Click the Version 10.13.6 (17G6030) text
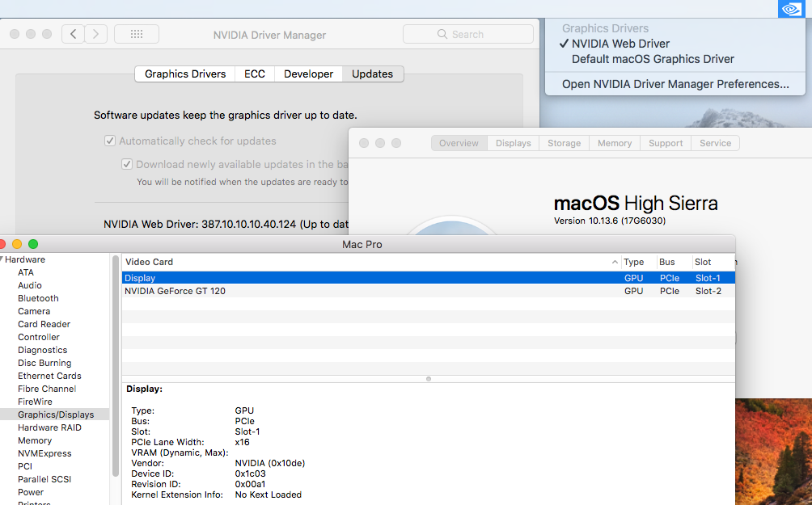This screenshot has height=505, width=812. [x=610, y=221]
